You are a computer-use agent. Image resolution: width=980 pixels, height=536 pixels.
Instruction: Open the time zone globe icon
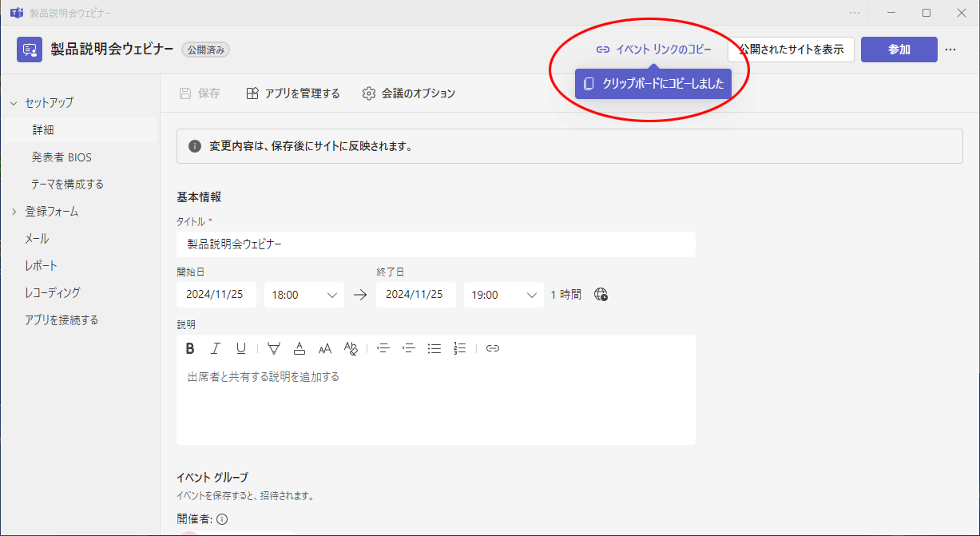(601, 295)
